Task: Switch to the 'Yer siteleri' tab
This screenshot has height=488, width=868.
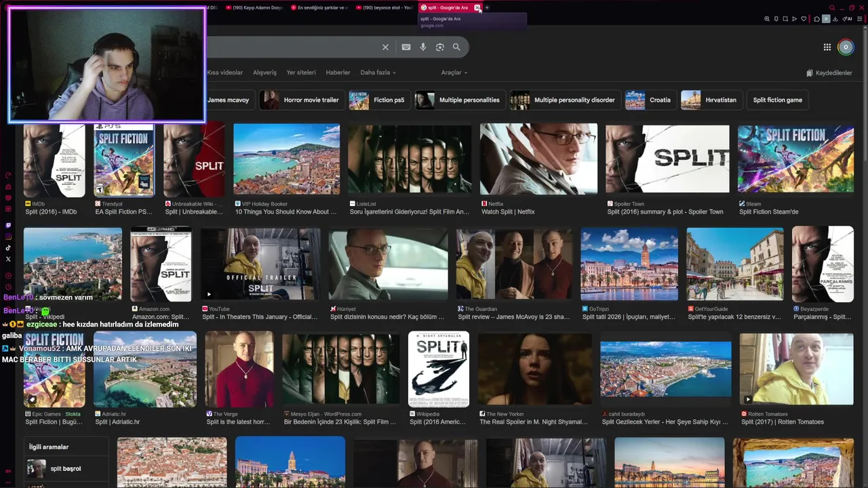Action: coord(301,73)
